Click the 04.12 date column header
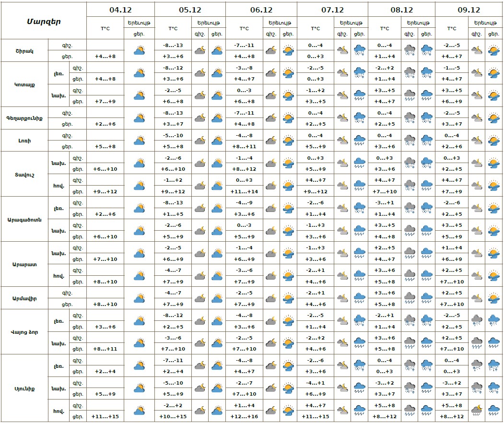 (120, 10)
